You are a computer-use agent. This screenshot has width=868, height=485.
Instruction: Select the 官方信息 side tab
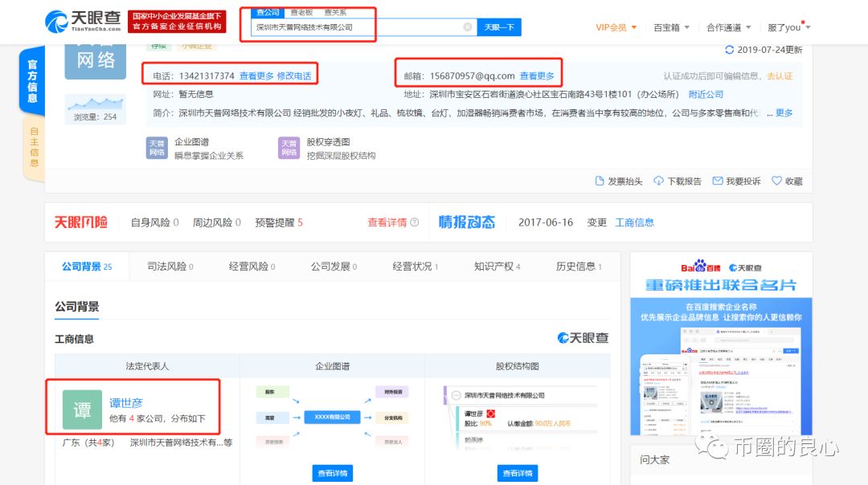pyautogui.click(x=33, y=81)
